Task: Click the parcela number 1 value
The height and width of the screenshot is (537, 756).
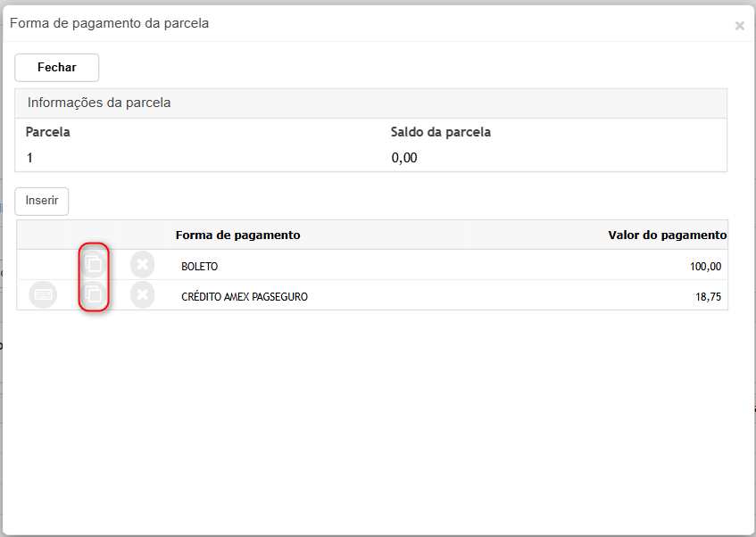Action: 30,158
